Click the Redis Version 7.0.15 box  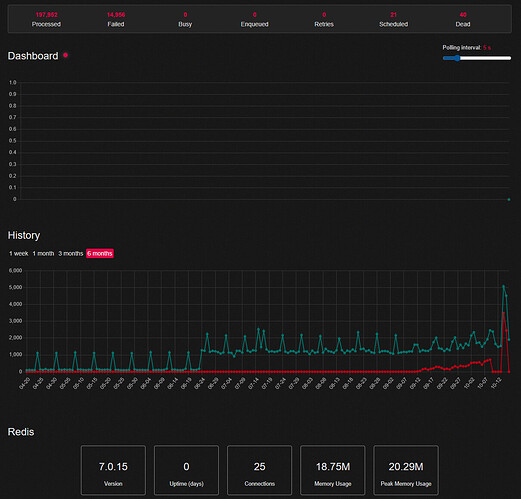point(113,470)
